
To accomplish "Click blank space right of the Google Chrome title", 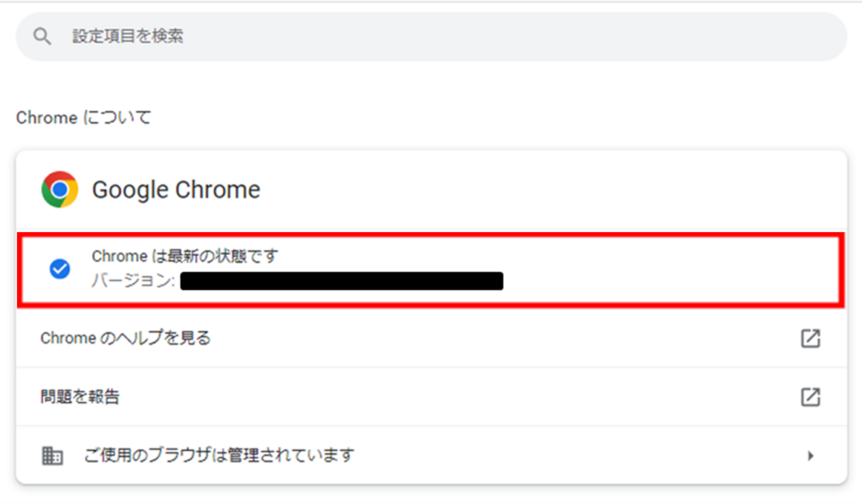I will (x=547, y=189).
